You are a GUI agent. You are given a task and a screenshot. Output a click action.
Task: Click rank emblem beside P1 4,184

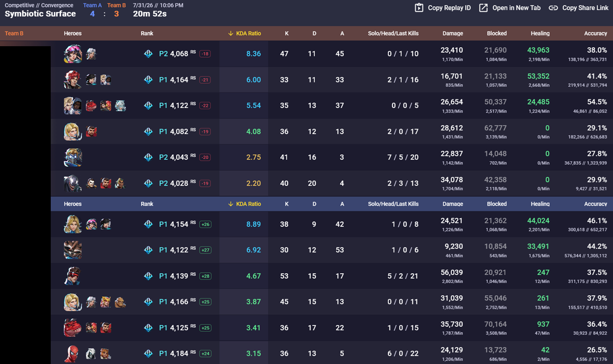148,353
